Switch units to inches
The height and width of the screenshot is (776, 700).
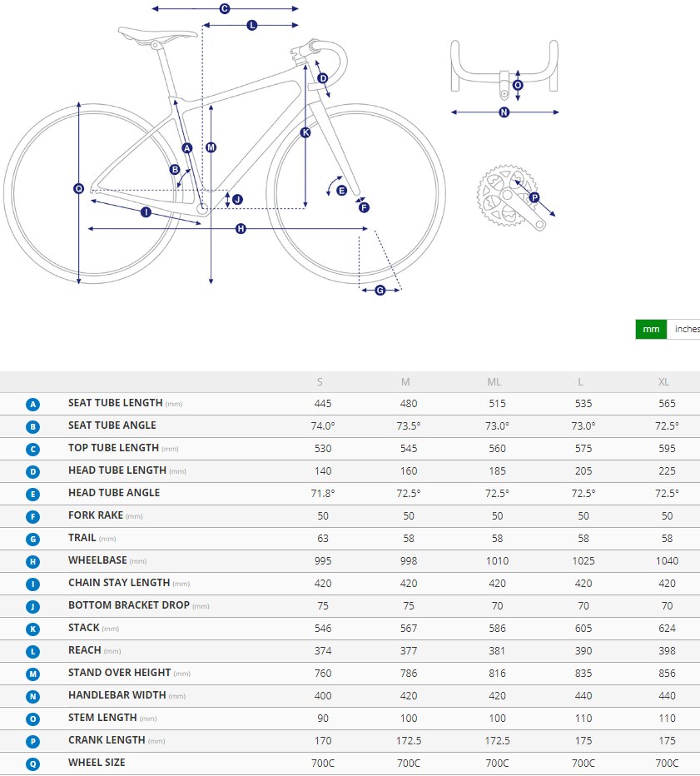pos(686,329)
